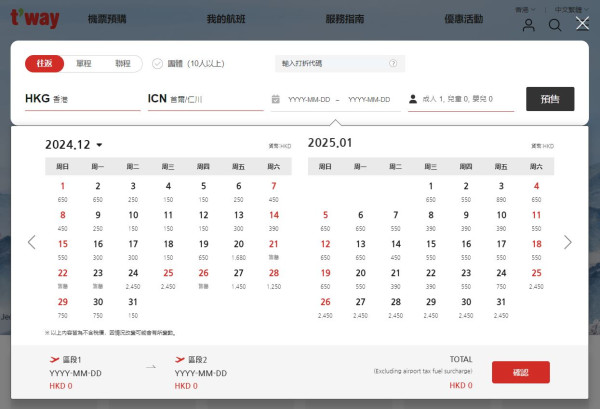Screen dimensions: 600x409
Task: Open 服務指南 menu
Action: click(345, 19)
